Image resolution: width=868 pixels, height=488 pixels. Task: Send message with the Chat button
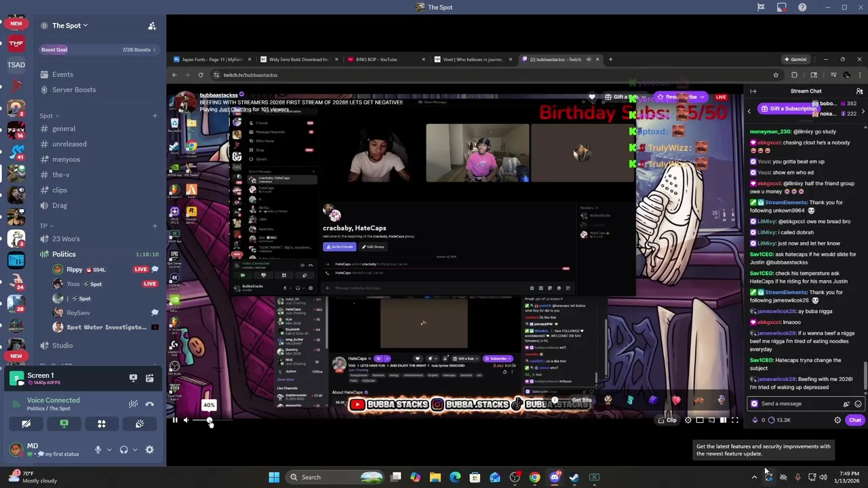pyautogui.click(x=854, y=420)
